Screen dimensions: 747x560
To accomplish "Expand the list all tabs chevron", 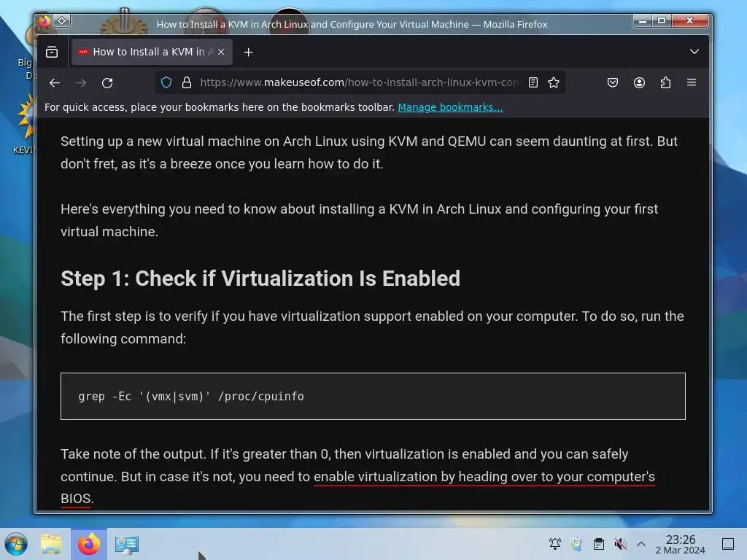I will tap(694, 52).
